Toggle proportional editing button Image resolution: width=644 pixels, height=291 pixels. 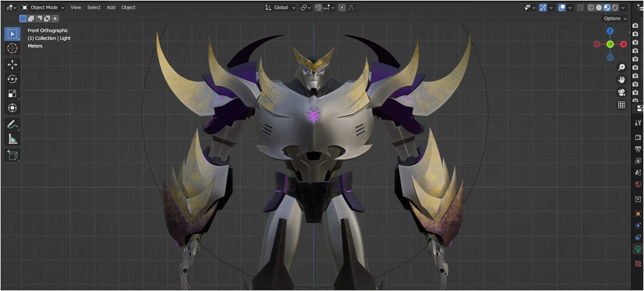pyautogui.click(x=342, y=7)
